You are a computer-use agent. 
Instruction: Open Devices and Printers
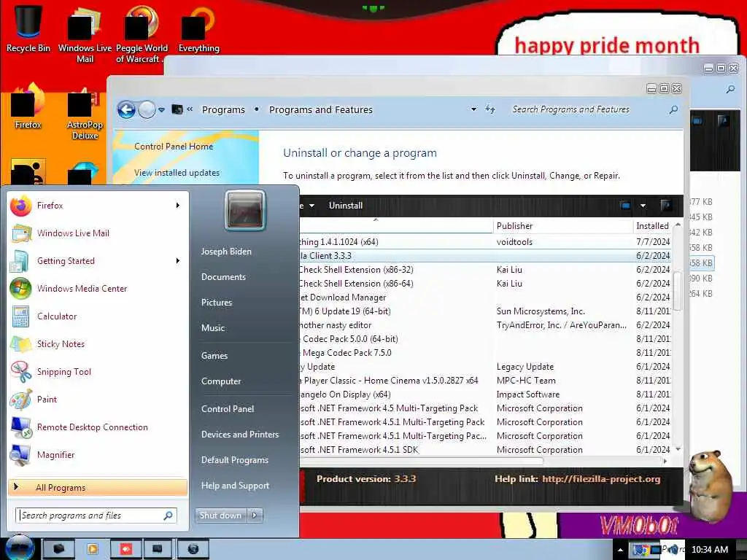coord(240,435)
